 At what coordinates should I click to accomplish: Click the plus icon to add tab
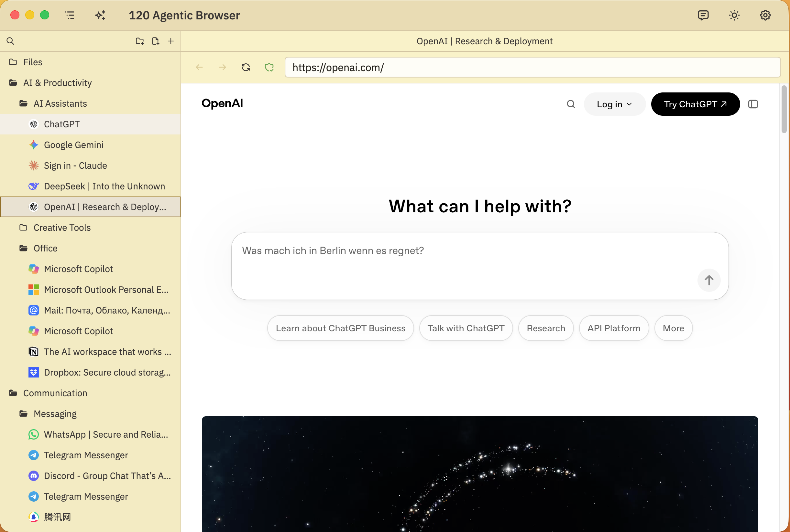(171, 41)
